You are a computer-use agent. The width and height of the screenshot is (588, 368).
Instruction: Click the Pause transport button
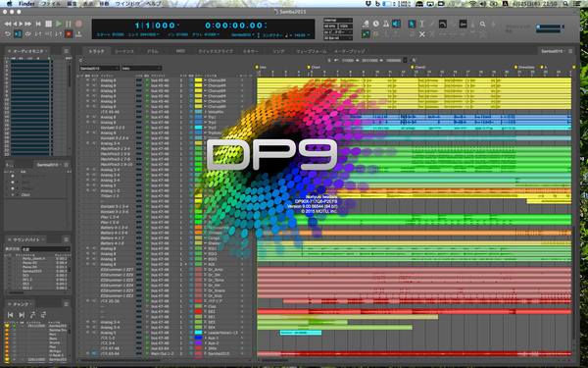pyautogui.click(x=69, y=24)
